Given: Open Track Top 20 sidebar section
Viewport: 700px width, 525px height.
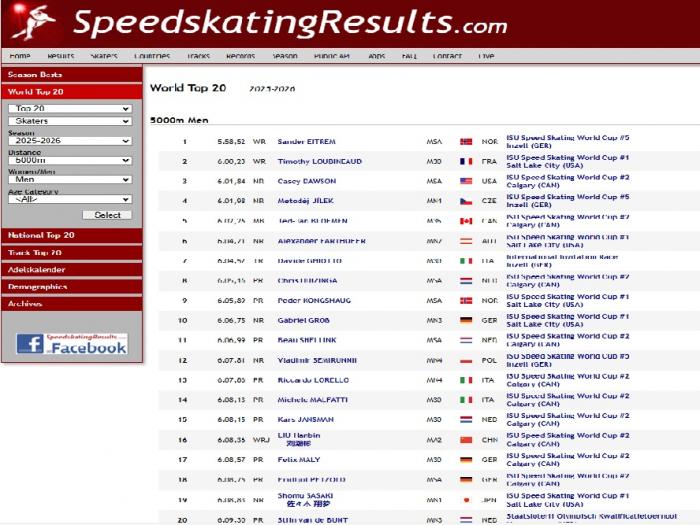Looking at the screenshot, I should click(x=72, y=253).
